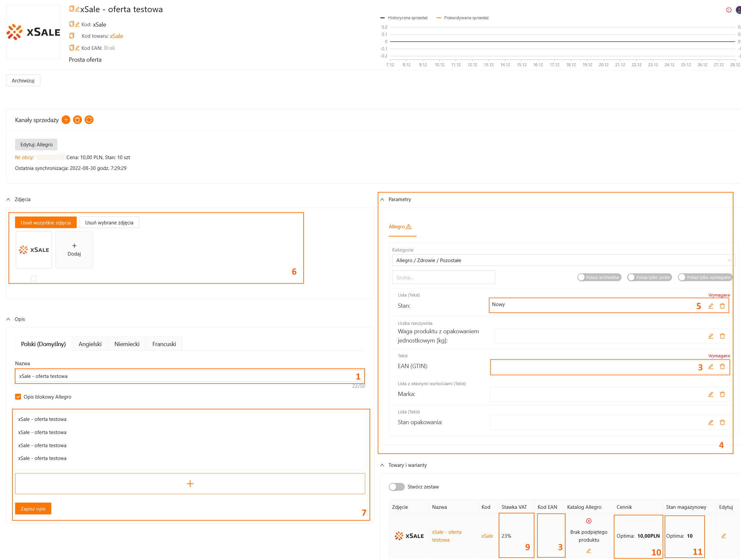
Task: Click the Archiwizuj button
Action: point(23,81)
